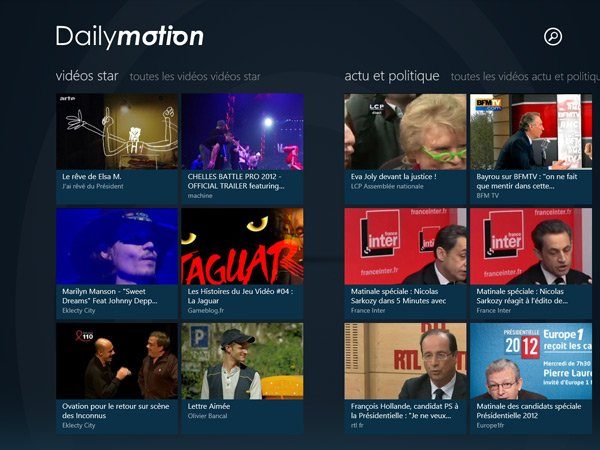Viewport: 600px width, 450px height.
Task: Select the actu et politique section heading
Action: 392,76
